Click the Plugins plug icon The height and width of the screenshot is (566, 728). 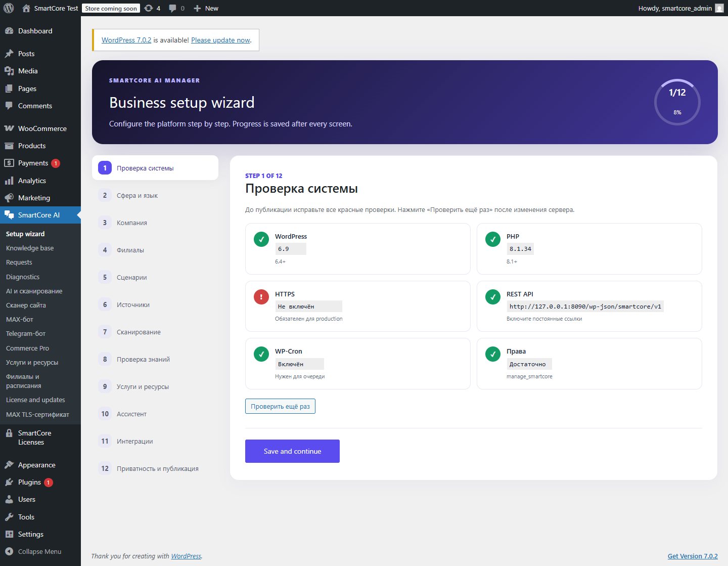pyautogui.click(x=9, y=482)
